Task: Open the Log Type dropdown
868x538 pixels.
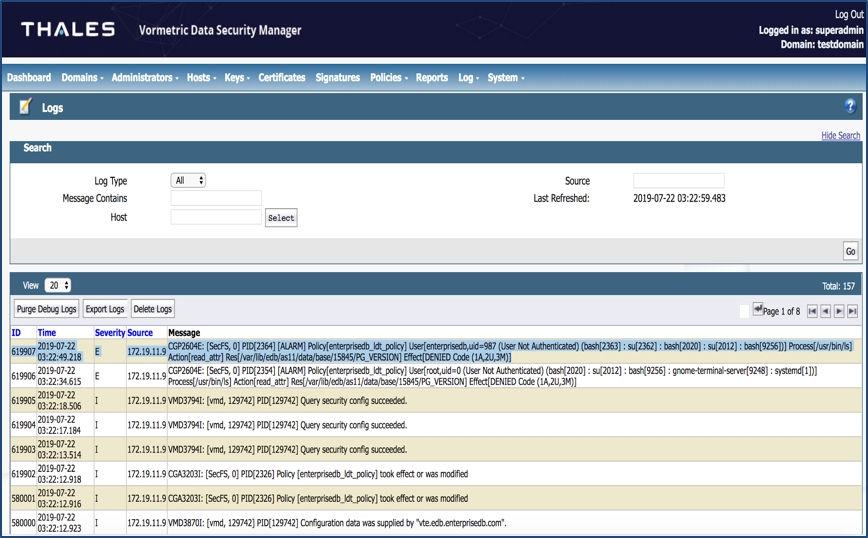Action: 189,181
